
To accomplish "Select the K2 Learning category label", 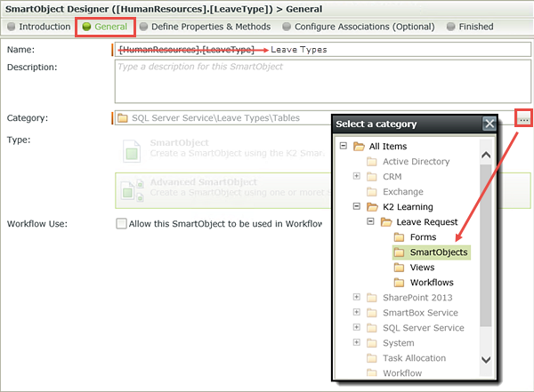I will 408,207.
